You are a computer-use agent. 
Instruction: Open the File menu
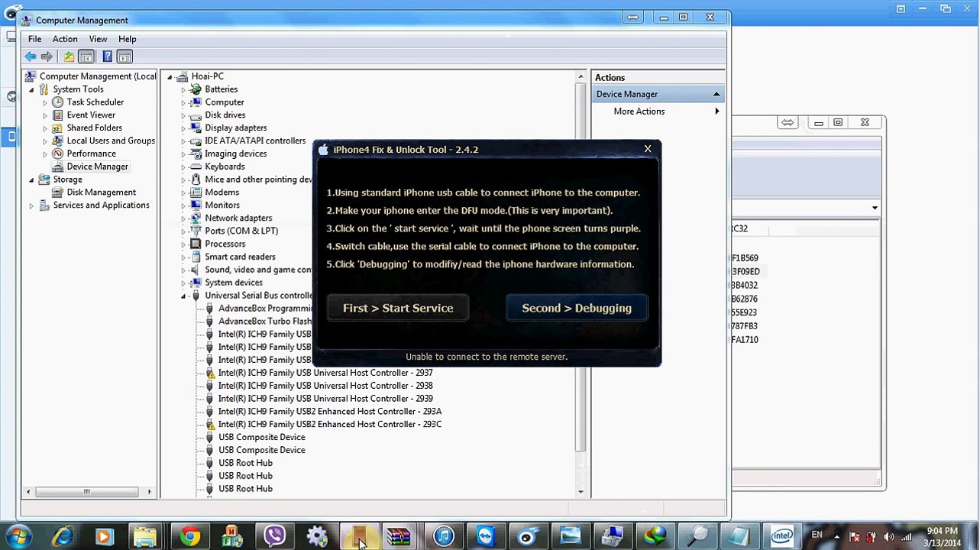[x=35, y=39]
